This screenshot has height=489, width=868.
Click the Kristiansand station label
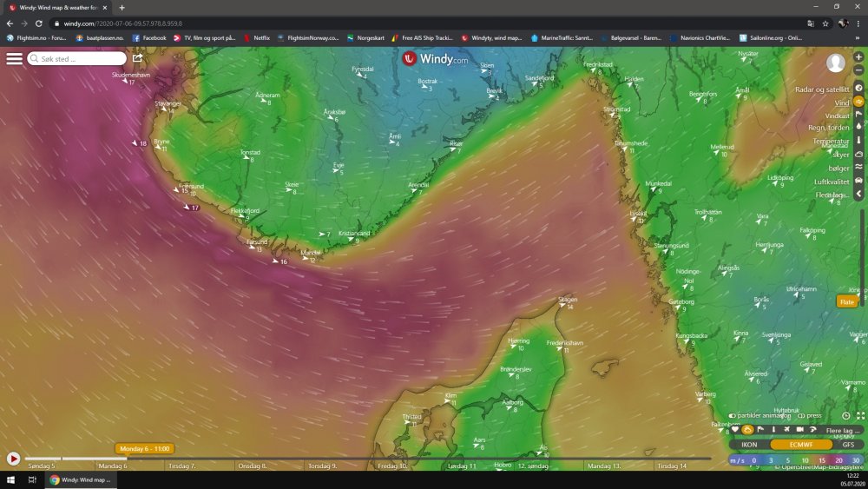pyautogui.click(x=354, y=233)
